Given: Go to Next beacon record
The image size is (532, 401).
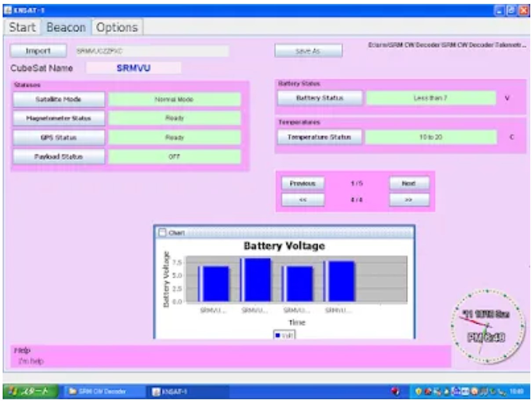Looking at the screenshot, I should coord(409,183).
